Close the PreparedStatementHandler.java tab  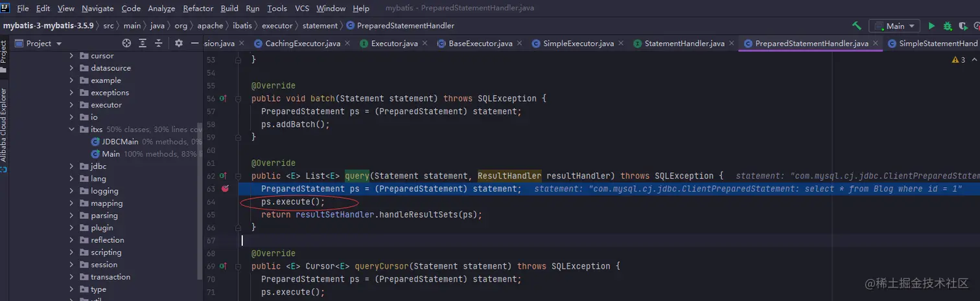877,43
